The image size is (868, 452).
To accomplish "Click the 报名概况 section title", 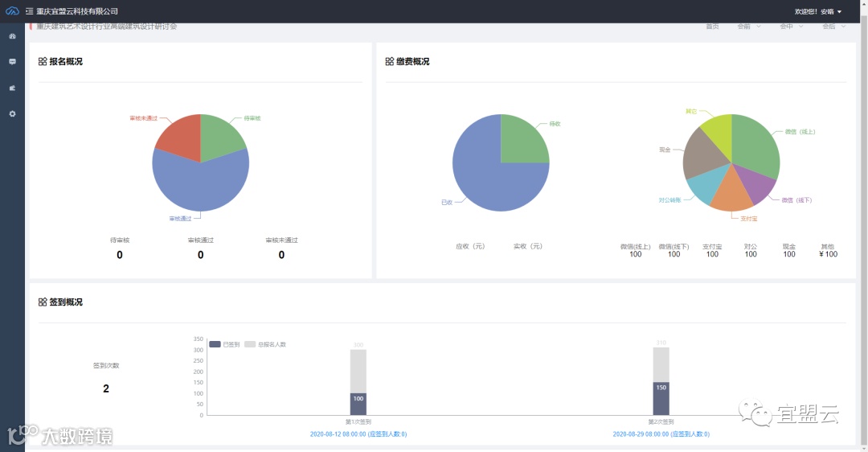I will coord(66,61).
